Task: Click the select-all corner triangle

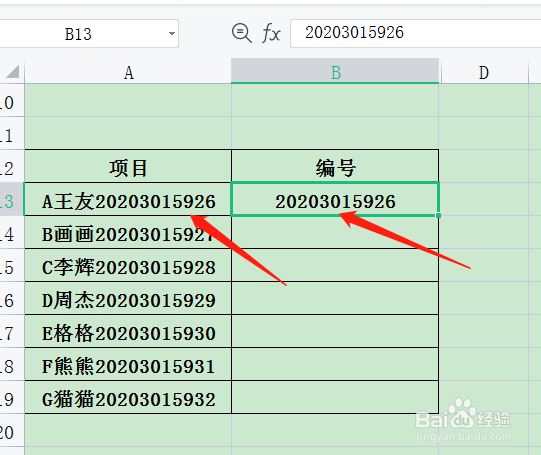Action: (12, 72)
